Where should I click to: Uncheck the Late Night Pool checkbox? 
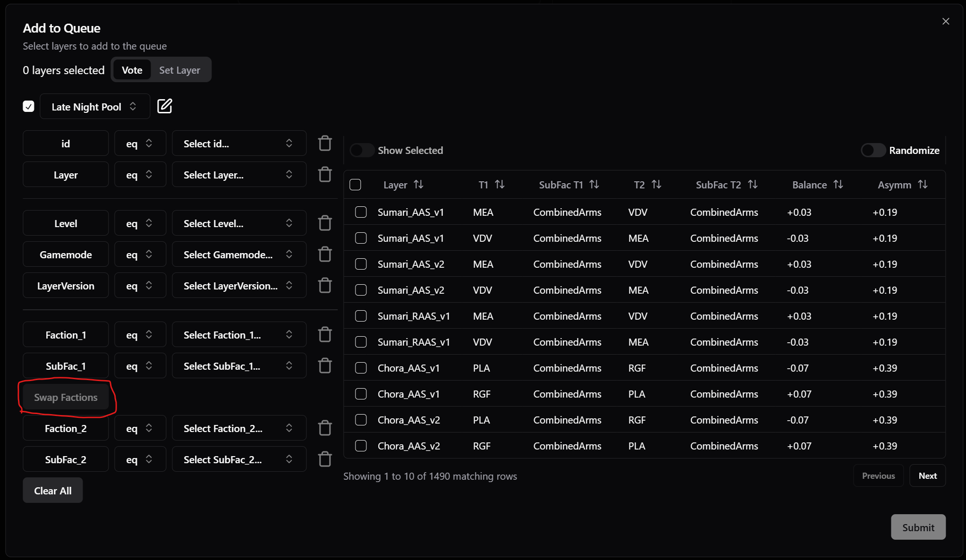(28, 106)
